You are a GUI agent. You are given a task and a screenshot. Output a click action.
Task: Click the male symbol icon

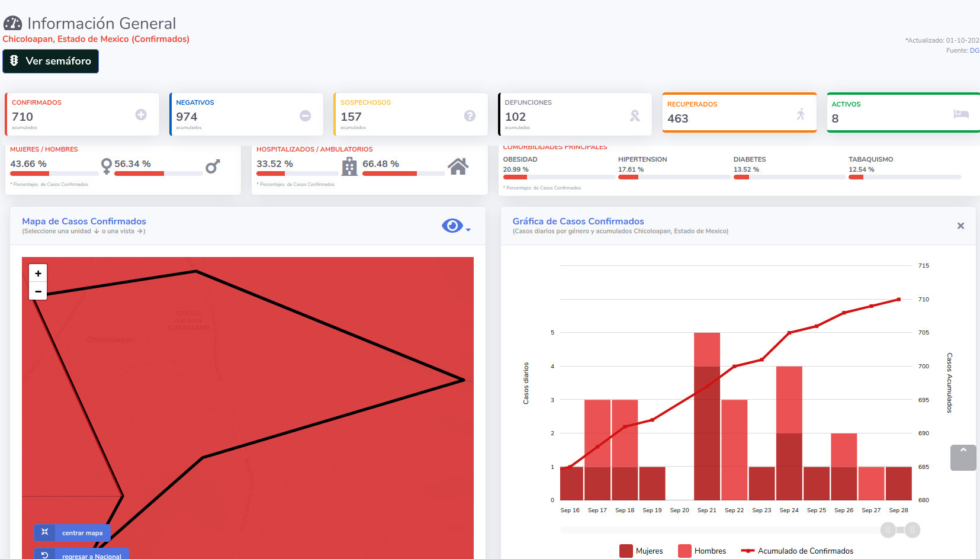click(213, 166)
